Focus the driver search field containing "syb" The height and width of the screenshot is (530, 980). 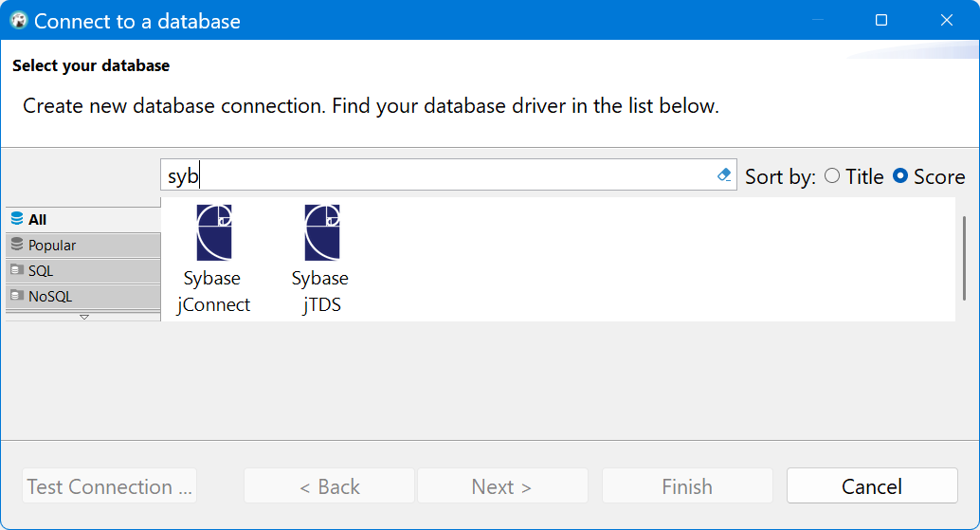pyautogui.click(x=436, y=175)
